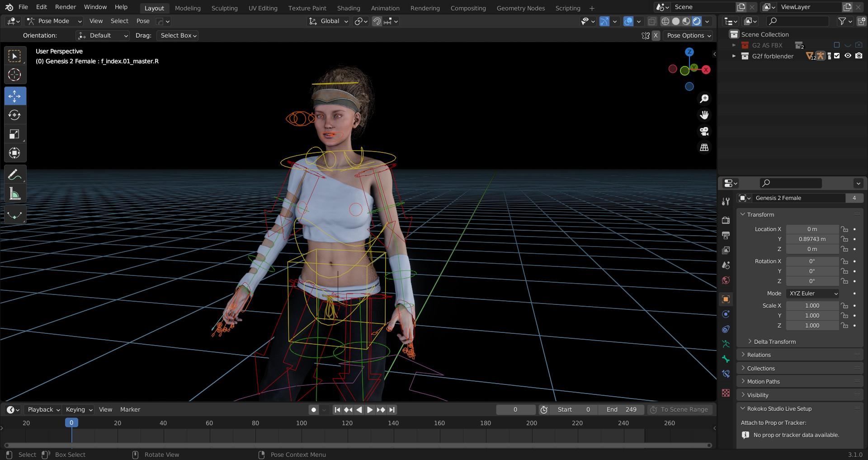
Task: Switch to orthographic grid view icon
Action: point(704,147)
